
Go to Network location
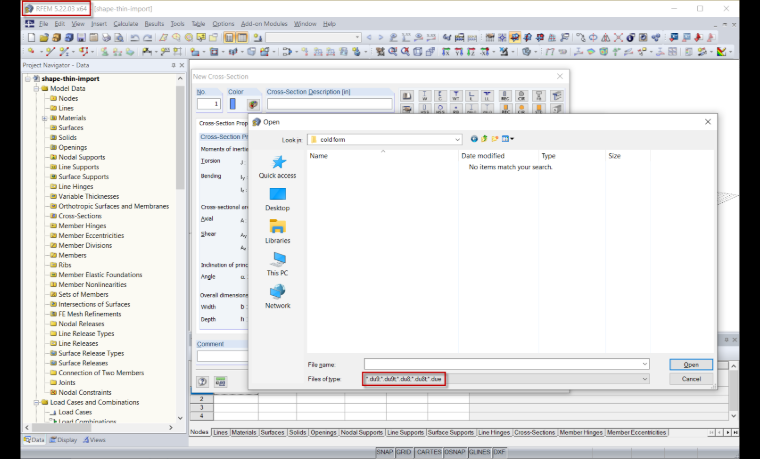[277, 297]
